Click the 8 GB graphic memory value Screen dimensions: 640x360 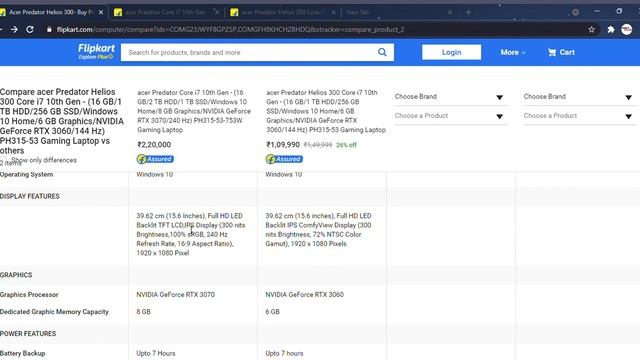143,311
